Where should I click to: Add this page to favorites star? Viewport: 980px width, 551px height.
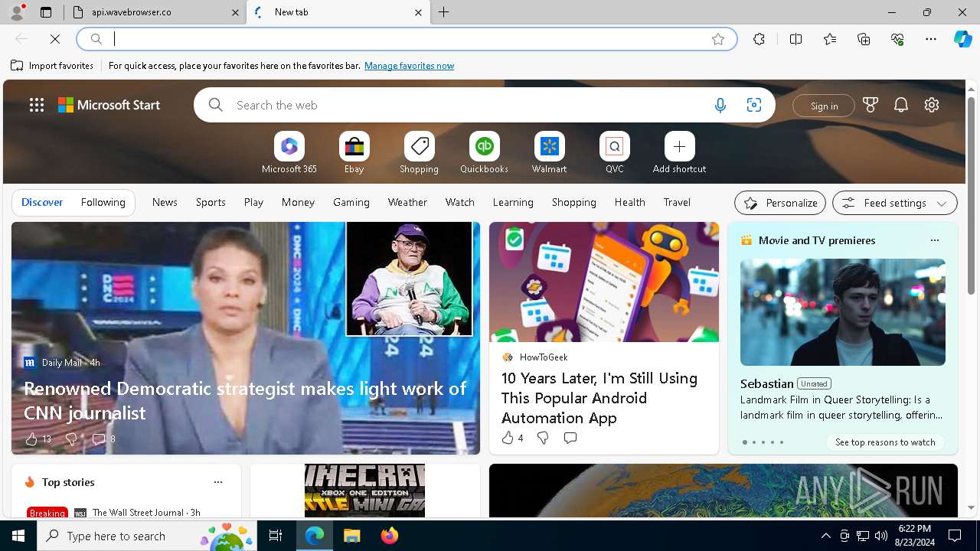click(718, 39)
